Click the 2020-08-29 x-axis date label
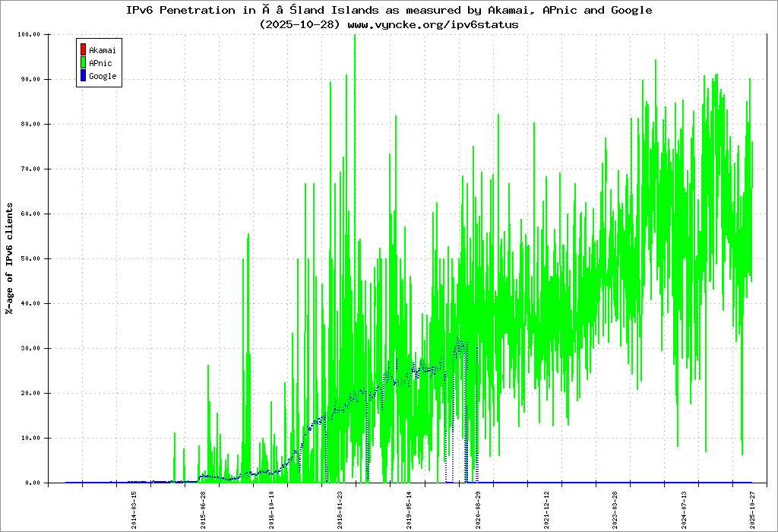 (478, 509)
